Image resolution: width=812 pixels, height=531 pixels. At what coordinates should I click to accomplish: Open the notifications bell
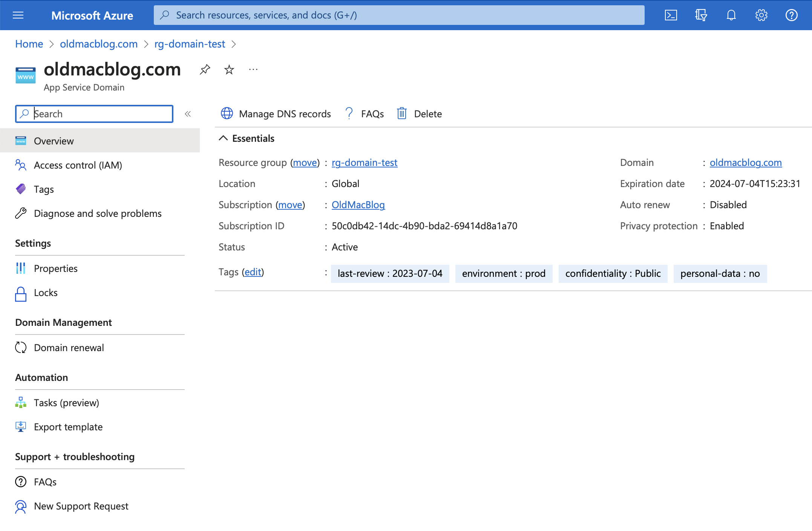pyautogui.click(x=731, y=15)
